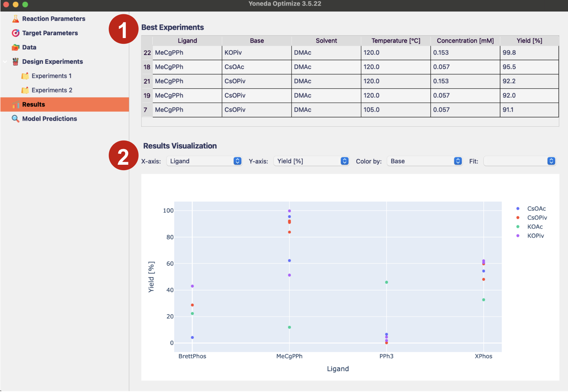This screenshot has width=568, height=392.
Task: Click the Results chart icon
Action: [16, 104]
